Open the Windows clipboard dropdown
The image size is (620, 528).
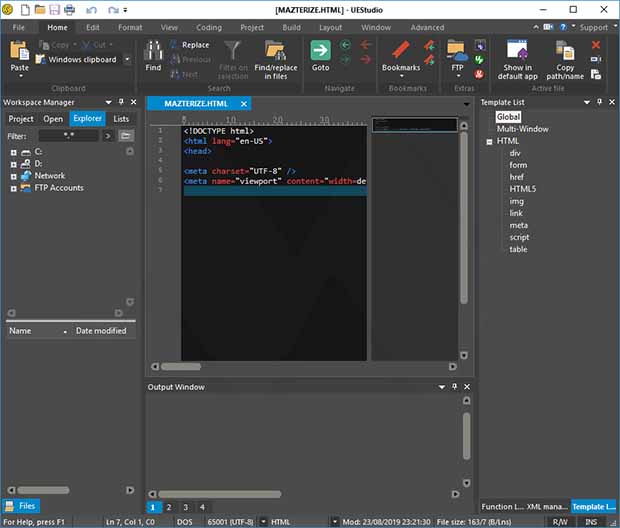tap(127, 59)
